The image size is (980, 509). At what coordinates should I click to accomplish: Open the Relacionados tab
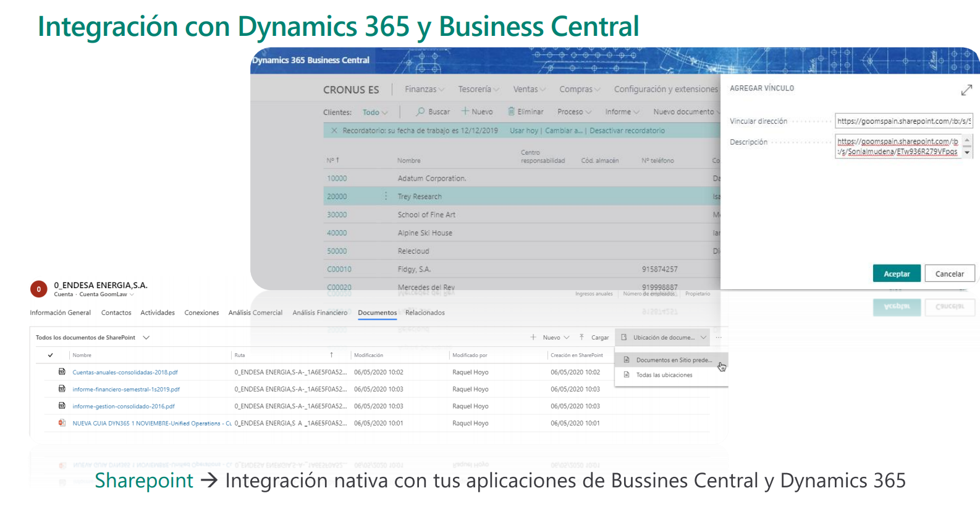coord(425,312)
